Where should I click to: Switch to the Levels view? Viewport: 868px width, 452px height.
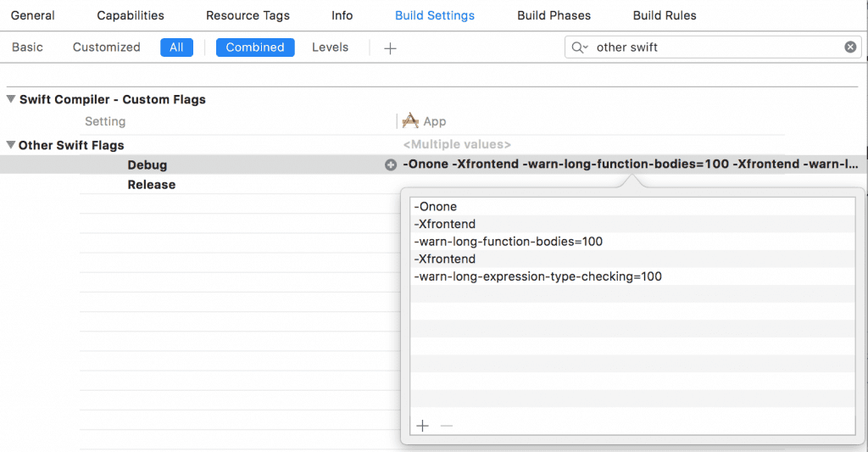[x=330, y=47]
